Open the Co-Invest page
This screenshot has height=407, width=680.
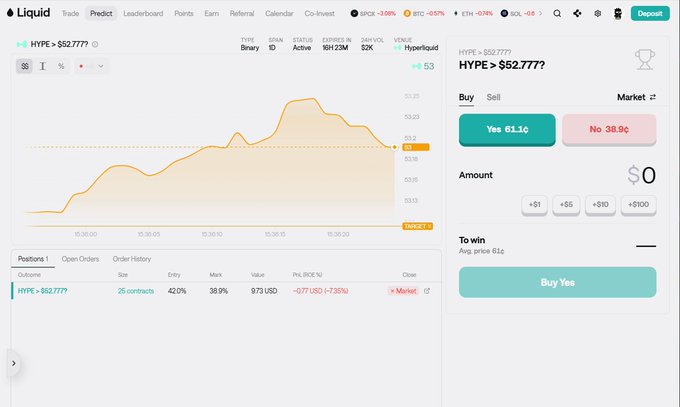[320, 13]
